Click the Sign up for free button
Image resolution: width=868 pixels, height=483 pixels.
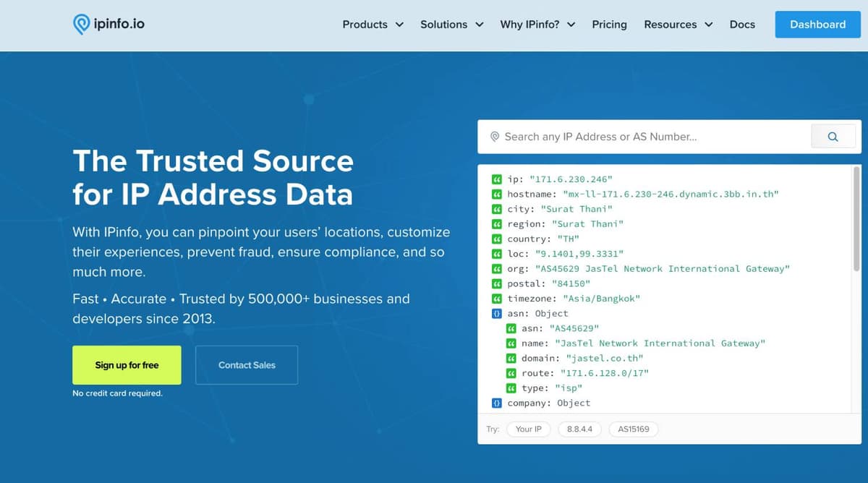(127, 365)
